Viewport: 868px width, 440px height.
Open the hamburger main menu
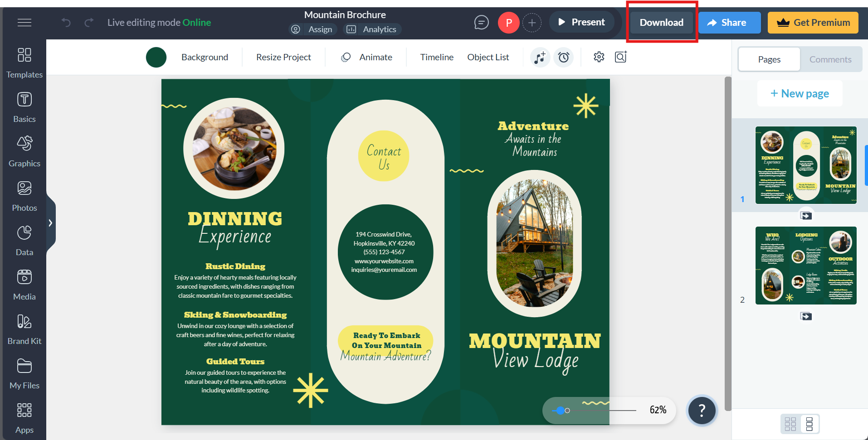point(24,22)
